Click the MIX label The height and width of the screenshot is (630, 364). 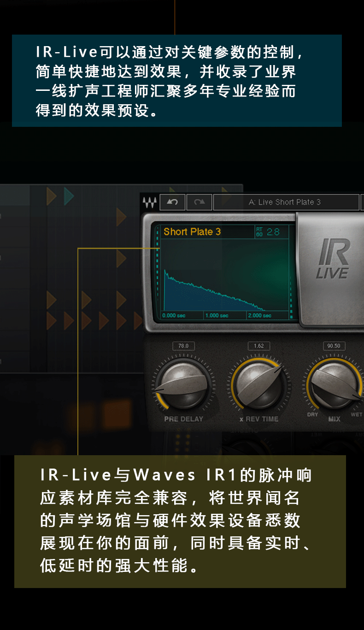335,419
